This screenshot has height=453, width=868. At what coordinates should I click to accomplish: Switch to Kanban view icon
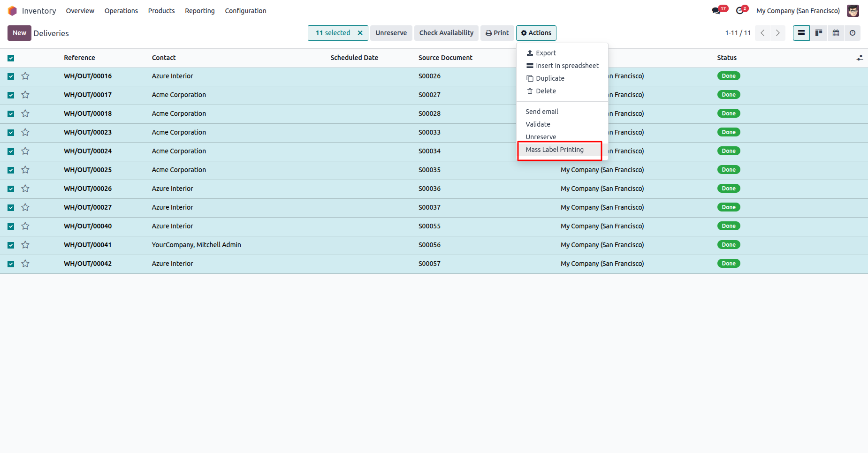pos(818,33)
